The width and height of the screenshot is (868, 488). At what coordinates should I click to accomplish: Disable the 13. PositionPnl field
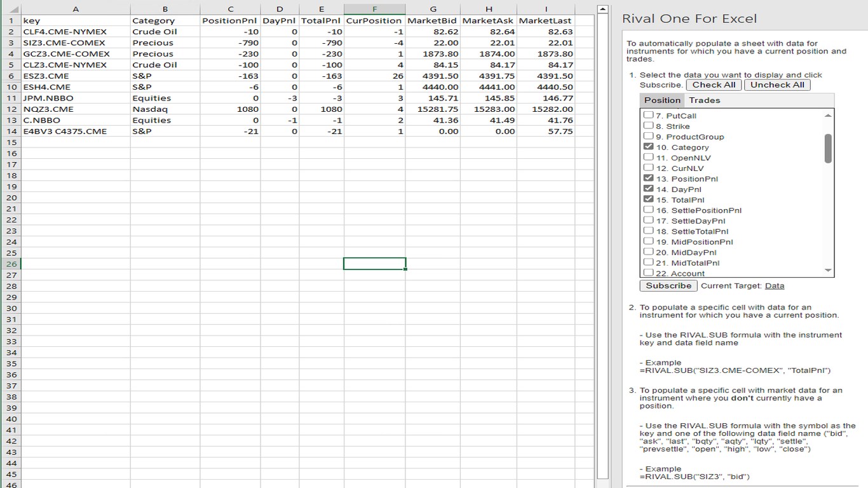click(x=648, y=179)
